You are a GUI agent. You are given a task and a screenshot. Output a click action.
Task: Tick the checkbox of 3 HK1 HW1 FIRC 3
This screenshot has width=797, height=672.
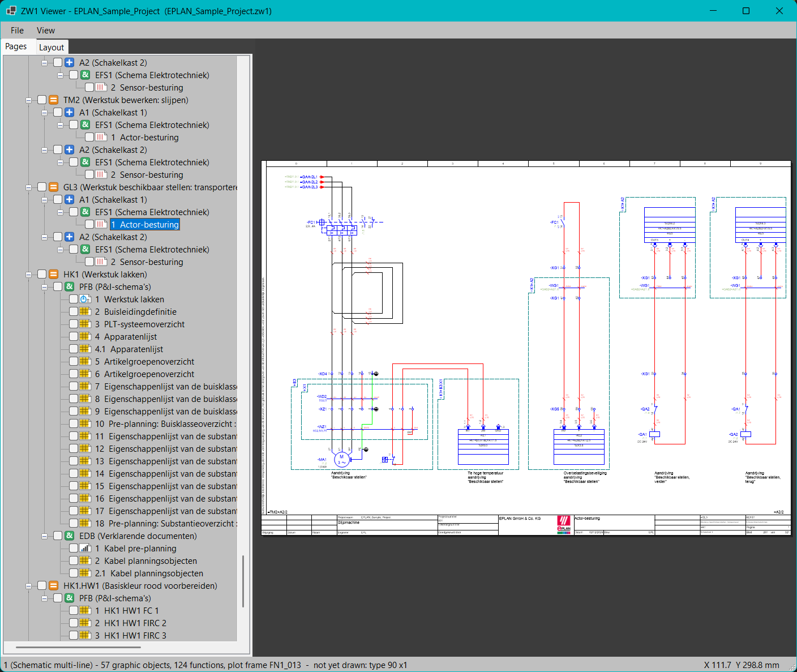(x=74, y=636)
